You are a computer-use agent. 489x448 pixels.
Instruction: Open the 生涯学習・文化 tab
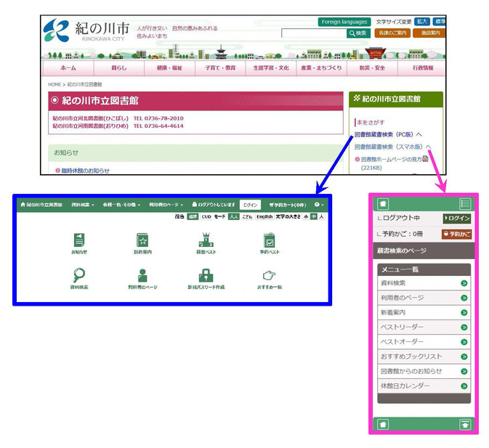[x=271, y=68]
